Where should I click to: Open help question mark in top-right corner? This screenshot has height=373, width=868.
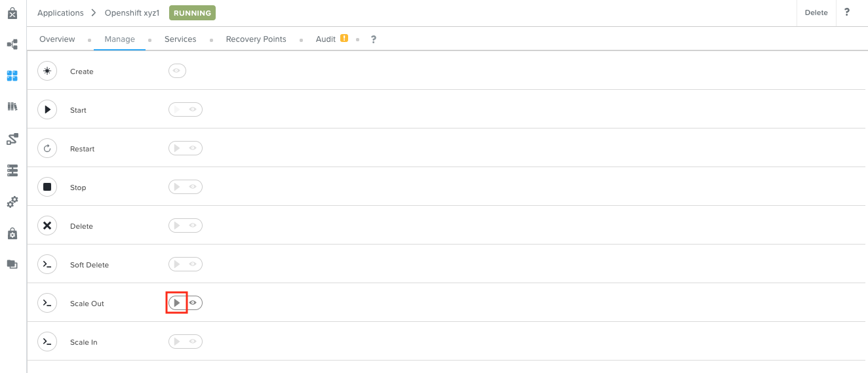(847, 12)
